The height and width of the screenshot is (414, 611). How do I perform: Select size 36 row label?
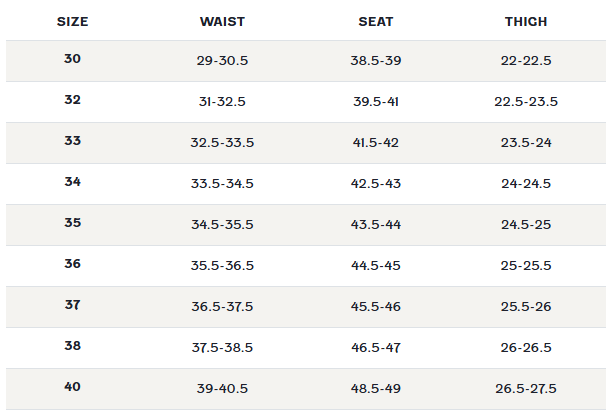(x=72, y=264)
